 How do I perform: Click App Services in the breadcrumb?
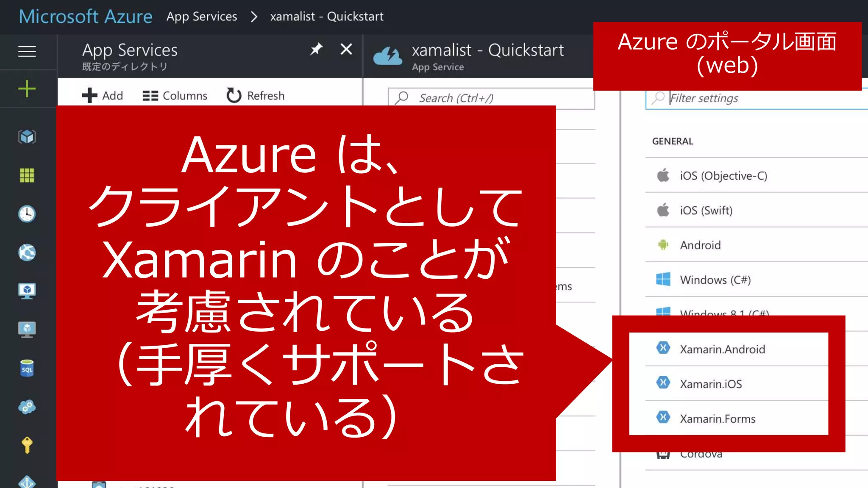[x=202, y=17]
